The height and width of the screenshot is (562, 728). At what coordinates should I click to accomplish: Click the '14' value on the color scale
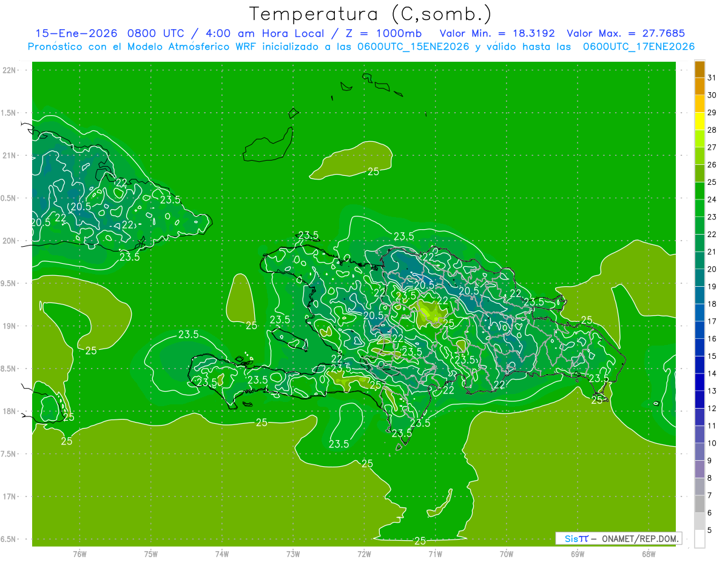[x=712, y=373]
